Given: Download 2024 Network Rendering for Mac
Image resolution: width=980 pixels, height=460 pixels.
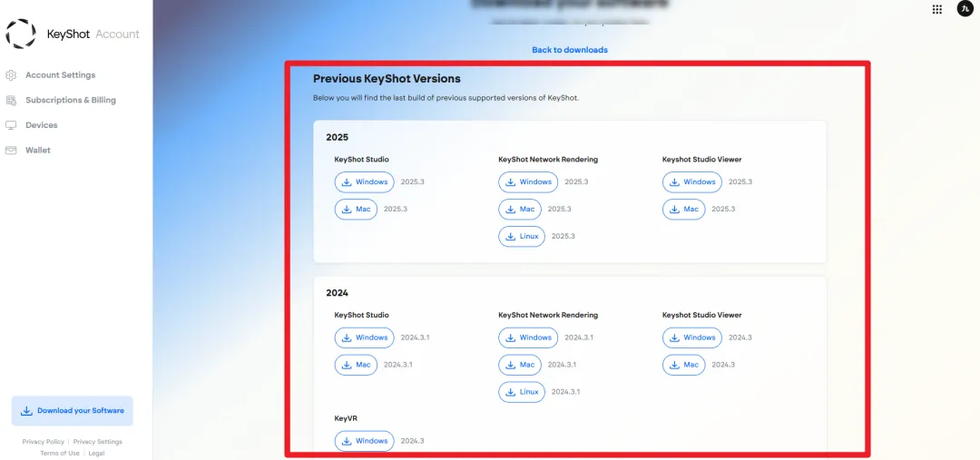Looking at the screenshot, I should tap(520, 365).
